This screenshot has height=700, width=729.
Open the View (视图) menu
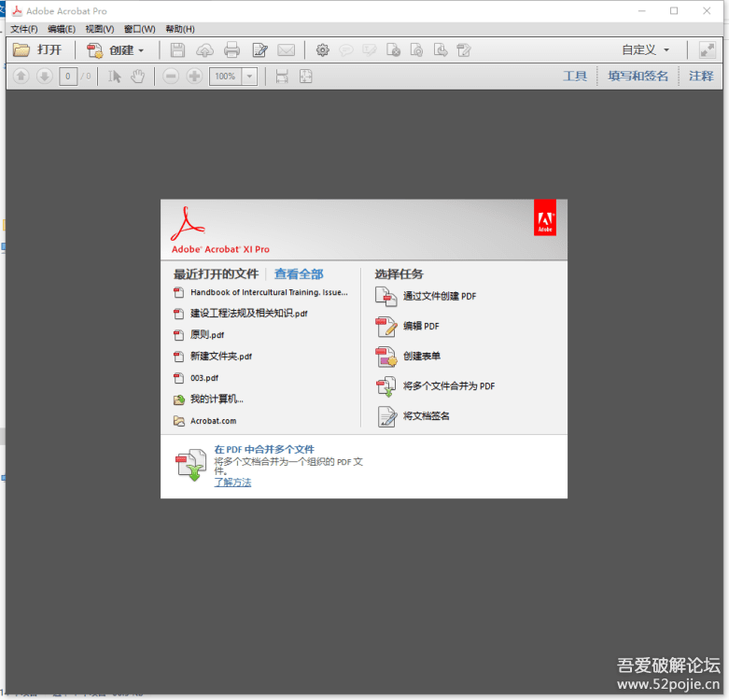click(100, 29)
